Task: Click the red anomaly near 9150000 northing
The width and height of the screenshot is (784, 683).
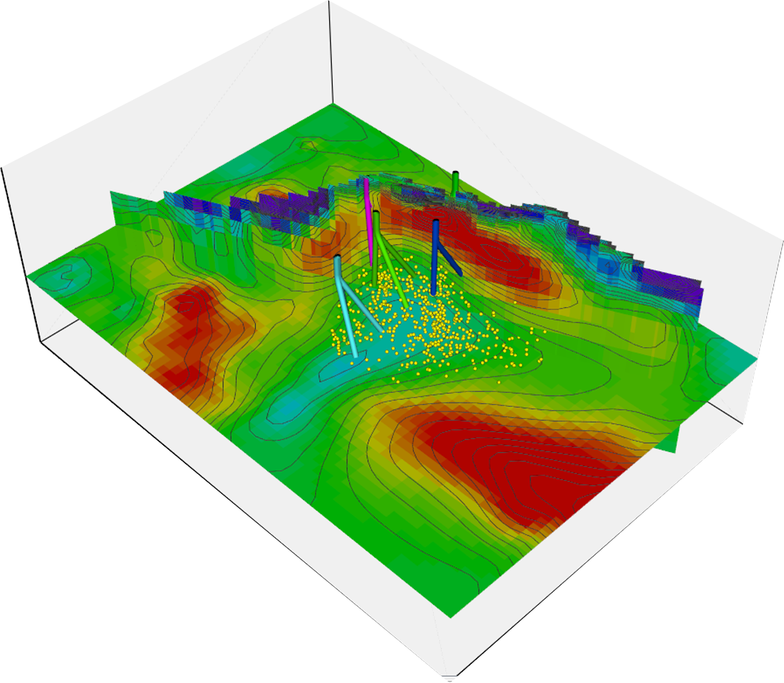Action: (x=187, y=332)
